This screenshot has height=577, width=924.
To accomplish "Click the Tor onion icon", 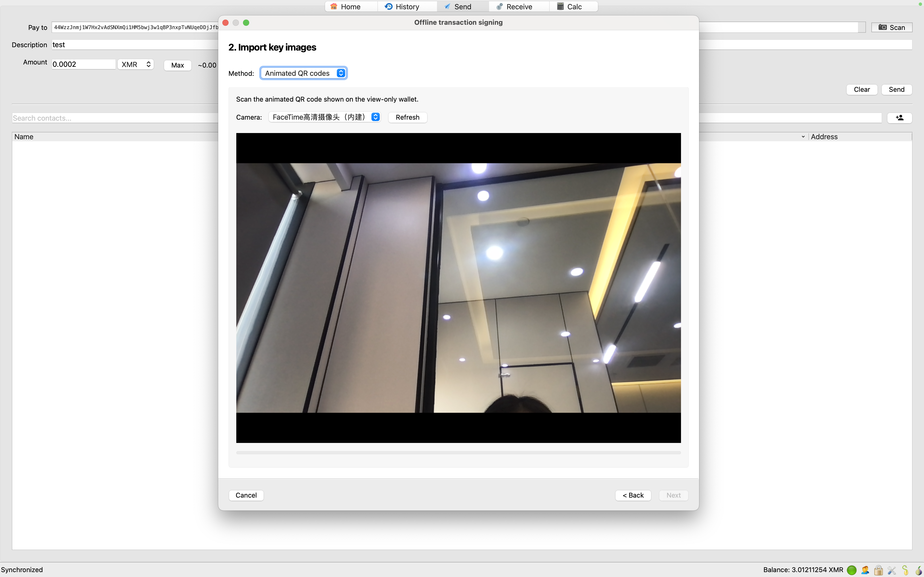I will (x=918, y=570).
